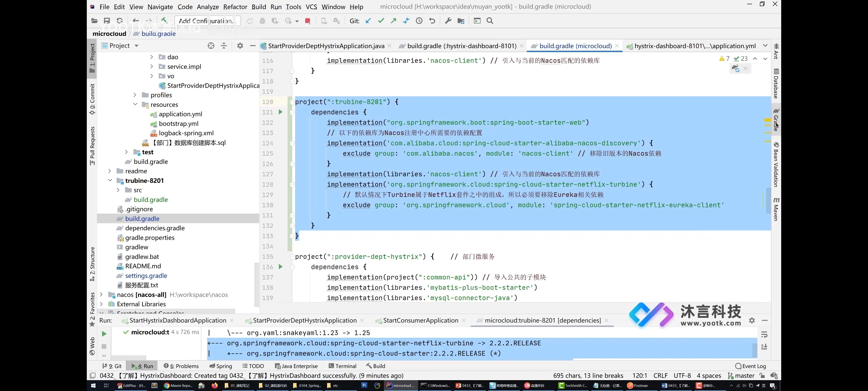Toggle the Favorites side tool window

(93, 309)
